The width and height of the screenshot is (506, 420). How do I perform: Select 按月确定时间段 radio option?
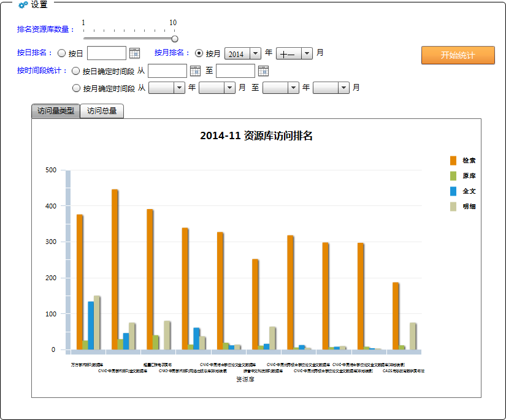tap(76, 88)
